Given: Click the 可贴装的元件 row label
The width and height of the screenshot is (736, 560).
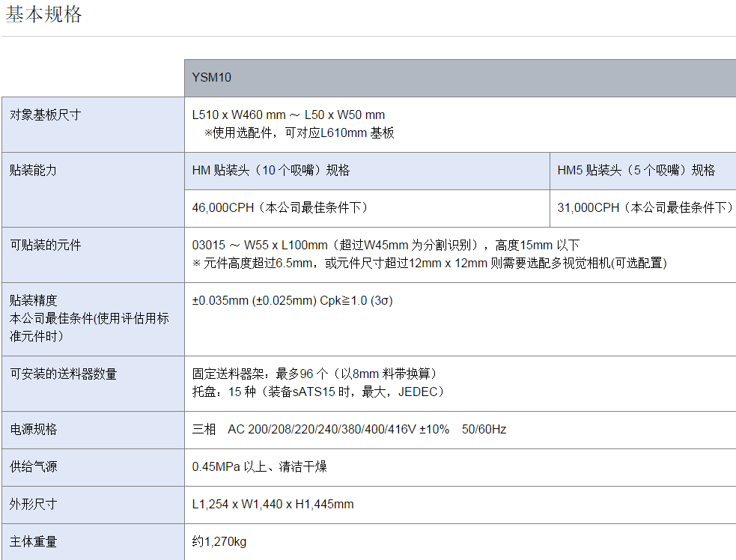Looking at the screenshot, I should click(46, 246).
